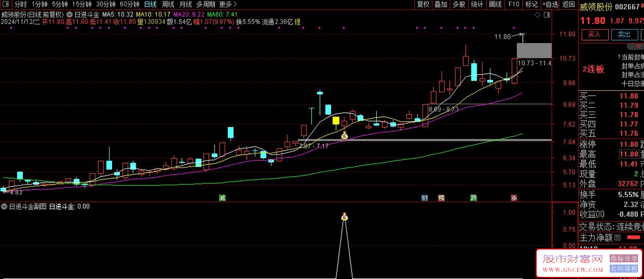Click the 卖出 sell button
Image resolution: width=644 pixels, height=279 pixels.
(x=624, y=34)
